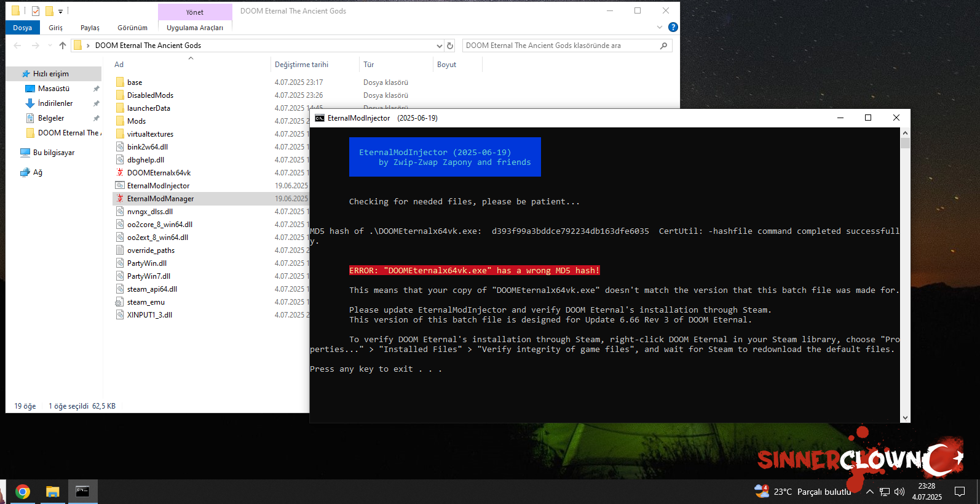Image resolution: width=980 pixels, height=504 pixels.
Task: Open the notification center icon
Action: coord(959,492)
